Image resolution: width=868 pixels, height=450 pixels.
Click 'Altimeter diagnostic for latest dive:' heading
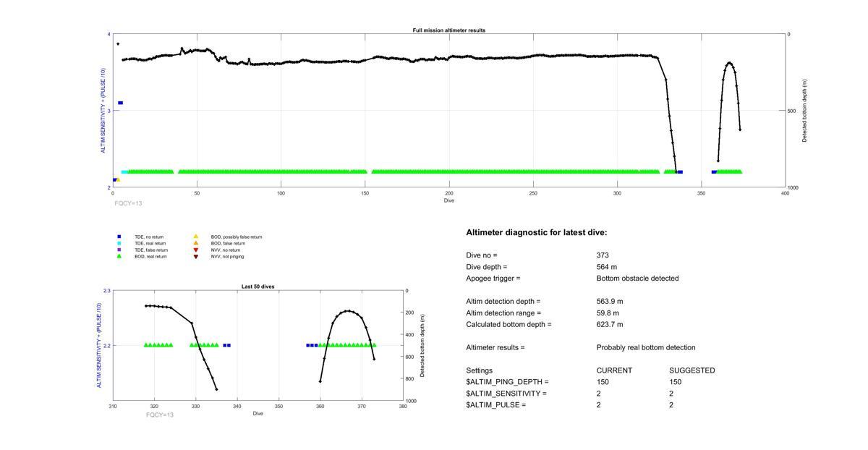537,233
